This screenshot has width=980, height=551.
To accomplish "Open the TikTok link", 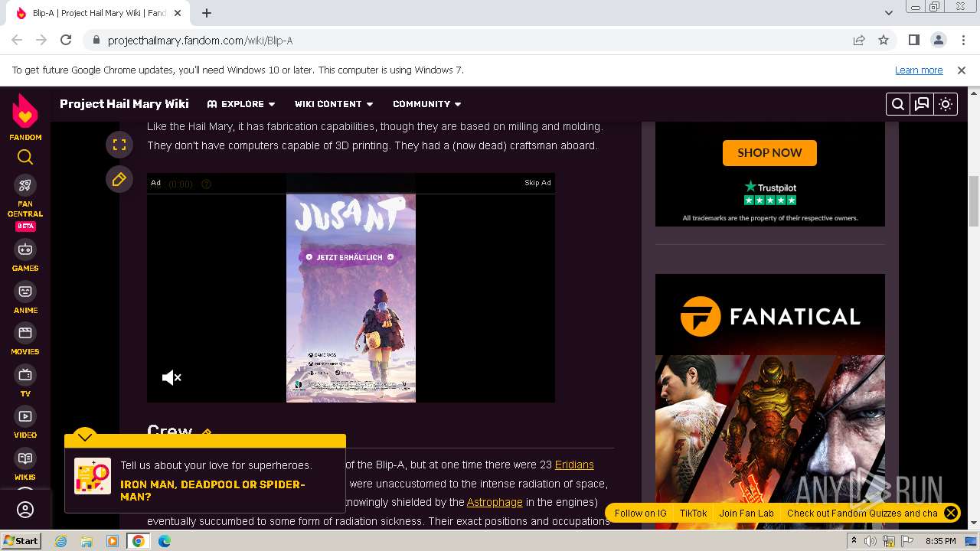I will pos(693,513).
